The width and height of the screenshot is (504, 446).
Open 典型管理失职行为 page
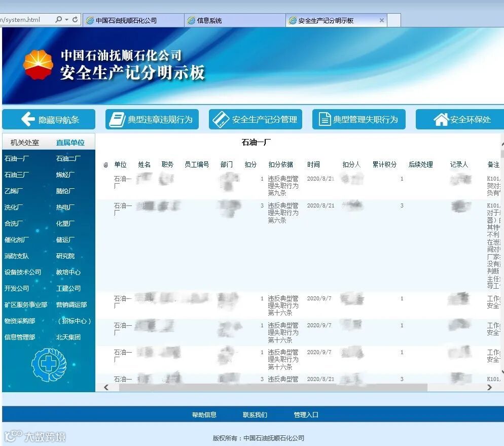(358, 119)
